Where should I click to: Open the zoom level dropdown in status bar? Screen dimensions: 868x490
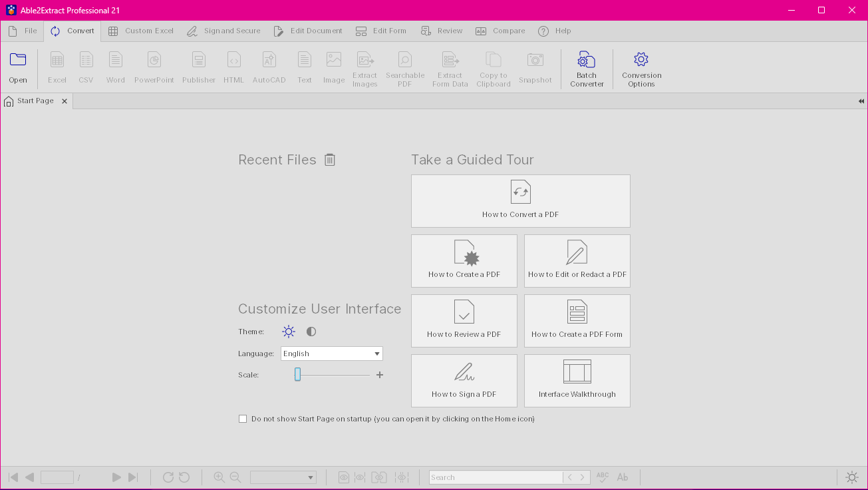(x=311, y=477)
